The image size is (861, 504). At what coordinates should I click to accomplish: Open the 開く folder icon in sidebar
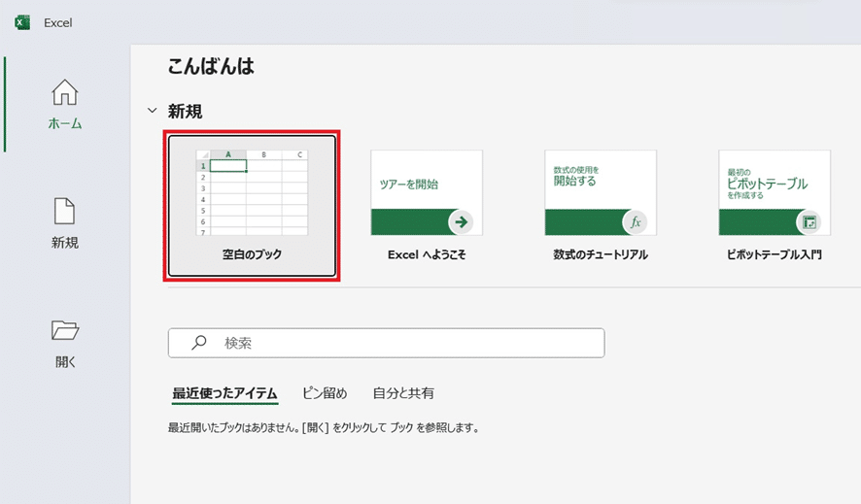[65, 330]
